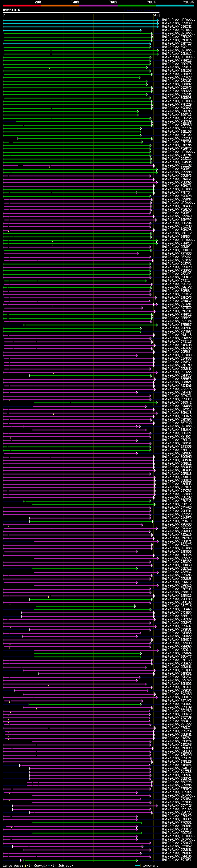197x868 pixels.
Task: Open hit UniRef100_B9MTZ3
Action: (177, 43)
